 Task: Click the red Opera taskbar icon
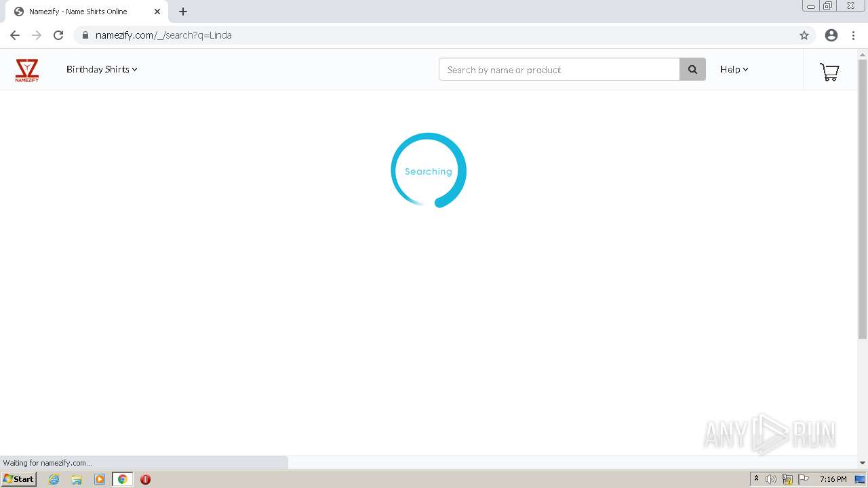coord(145,479)
